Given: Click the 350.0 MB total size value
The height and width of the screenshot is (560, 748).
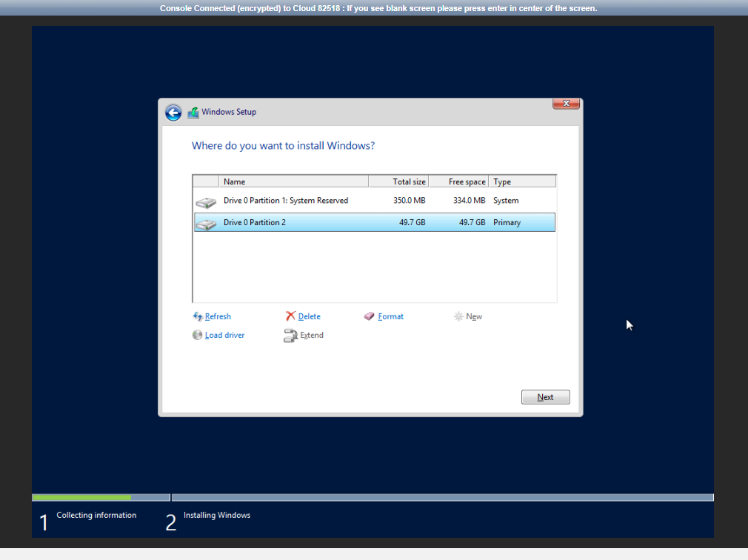Looking at the screenshot, I should coord(410,200).
